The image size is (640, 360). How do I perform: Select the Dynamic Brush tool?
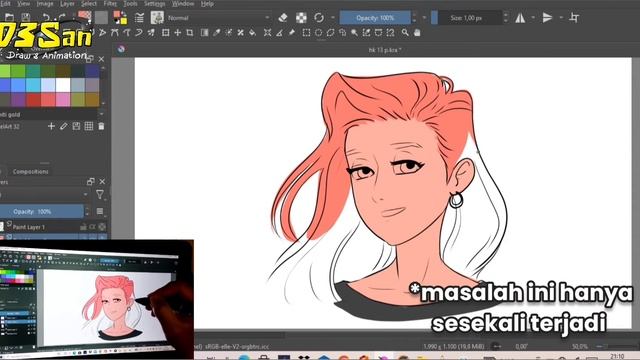click(139, 33)
